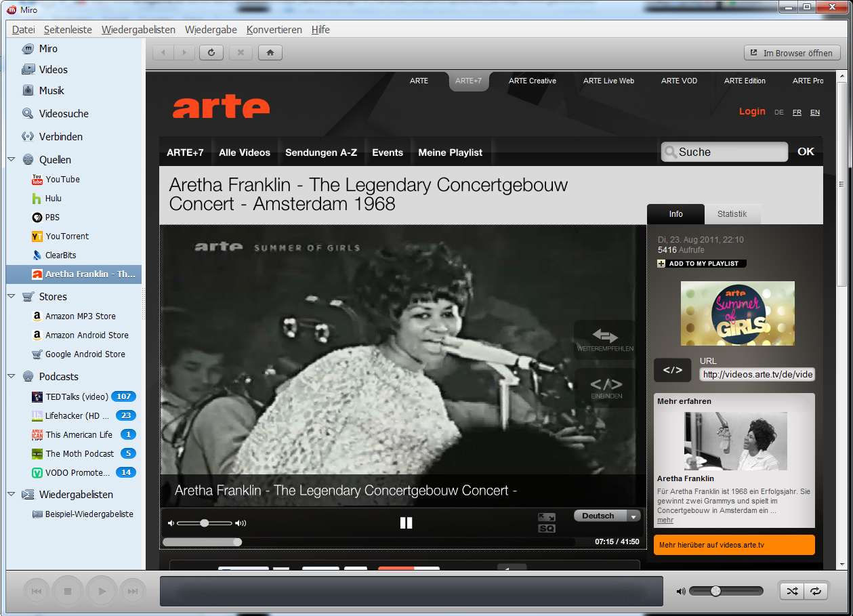
Task: Click the video URL field
Action: click(757, 375)
